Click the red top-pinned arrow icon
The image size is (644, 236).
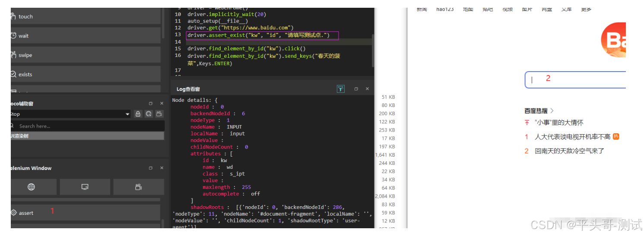[527, 123]
